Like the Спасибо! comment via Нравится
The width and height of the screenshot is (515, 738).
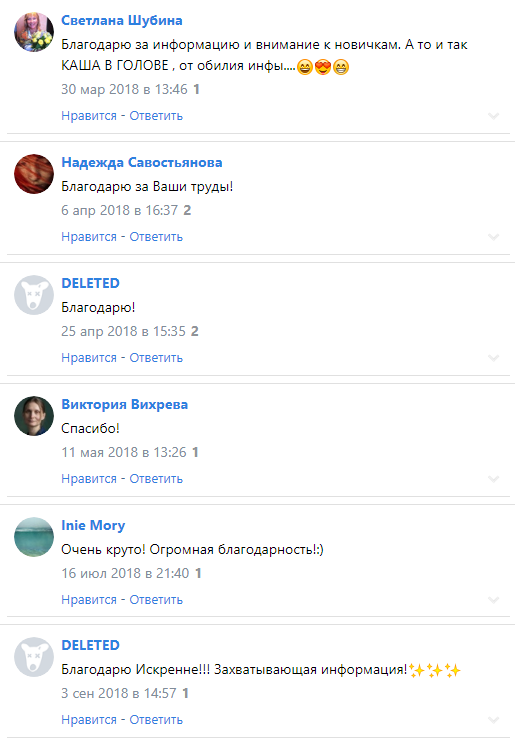(89, 479)
